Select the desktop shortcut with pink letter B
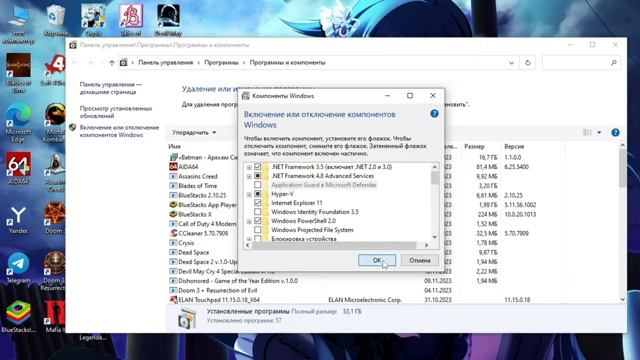The width and height of the screenshot is (640, 360). tap(131, 20)
